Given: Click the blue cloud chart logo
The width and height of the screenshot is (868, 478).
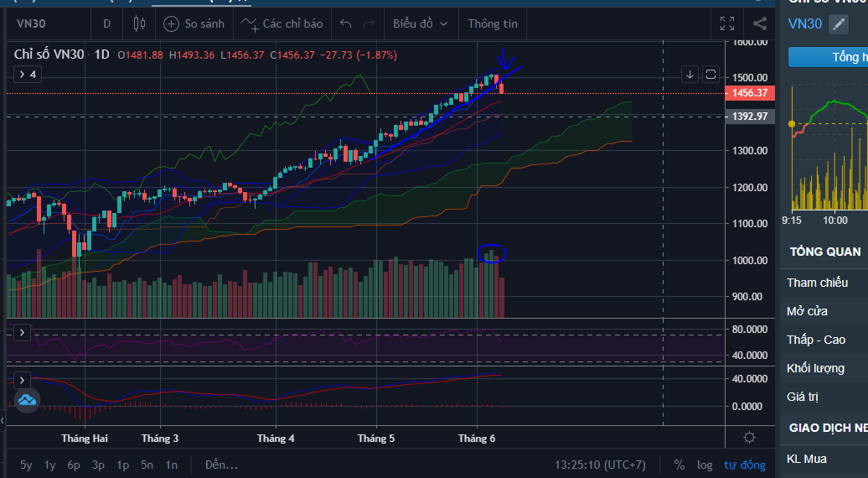Looking at the screenshot, I should (28, 399).
